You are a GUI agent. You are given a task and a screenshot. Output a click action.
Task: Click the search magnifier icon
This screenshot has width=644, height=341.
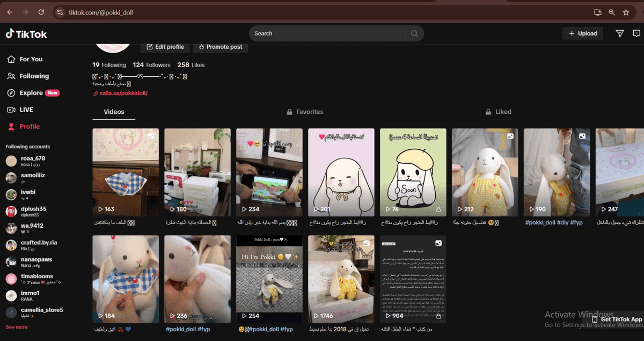pos(414,33)
